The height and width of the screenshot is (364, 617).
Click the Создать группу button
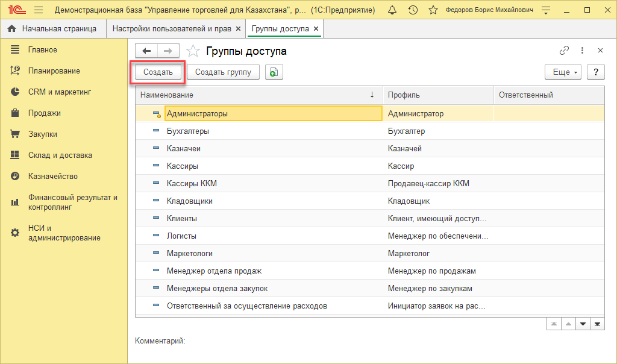tap(223, 72)
